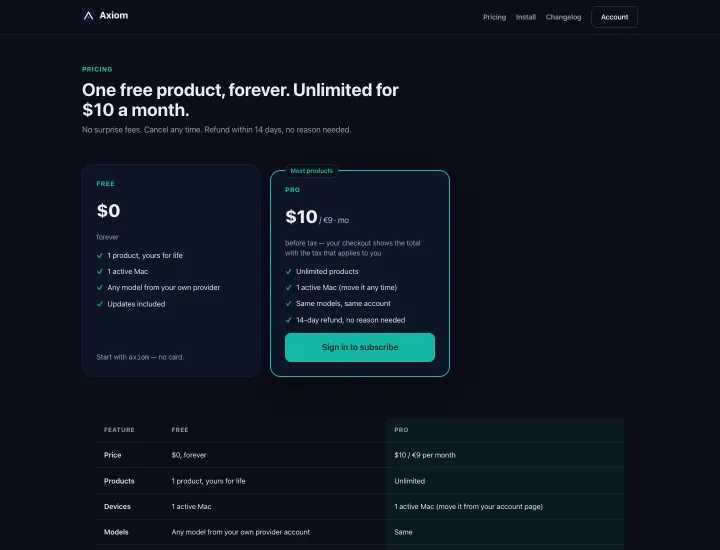Click the Products row label
This screenshot has height=550, width=720.
click(x=119, y=481)
